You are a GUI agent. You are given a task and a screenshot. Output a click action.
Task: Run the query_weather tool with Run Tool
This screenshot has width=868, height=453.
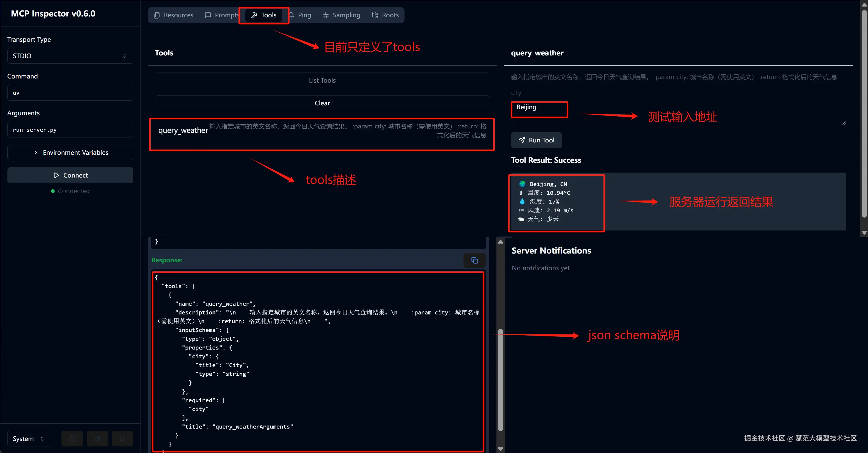click(x=536, y=140)
